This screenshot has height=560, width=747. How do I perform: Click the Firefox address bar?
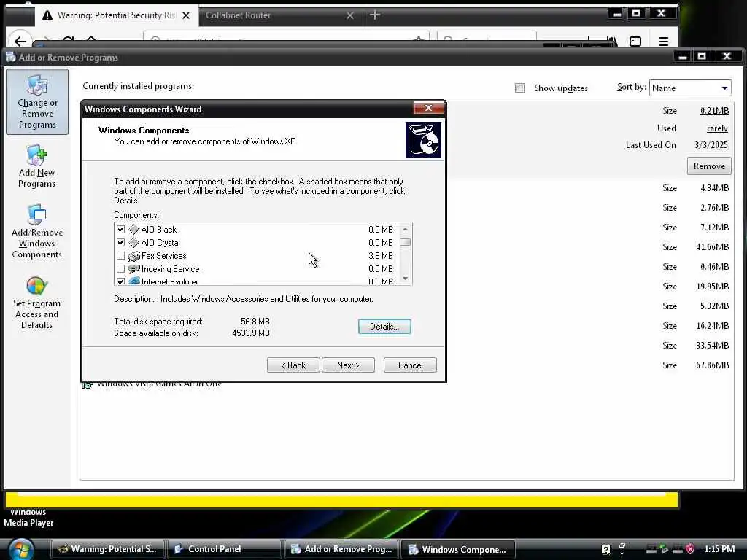tap(286, 39)
